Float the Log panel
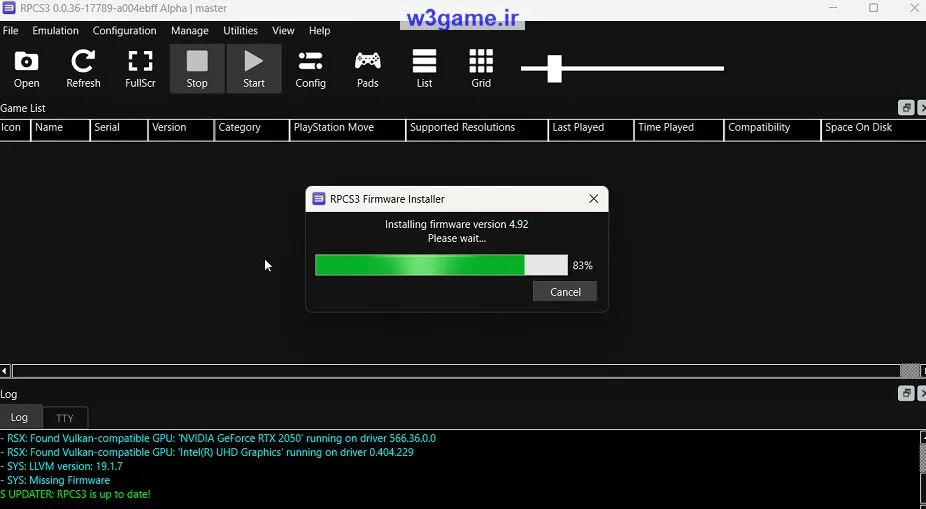 click(906, 393)
